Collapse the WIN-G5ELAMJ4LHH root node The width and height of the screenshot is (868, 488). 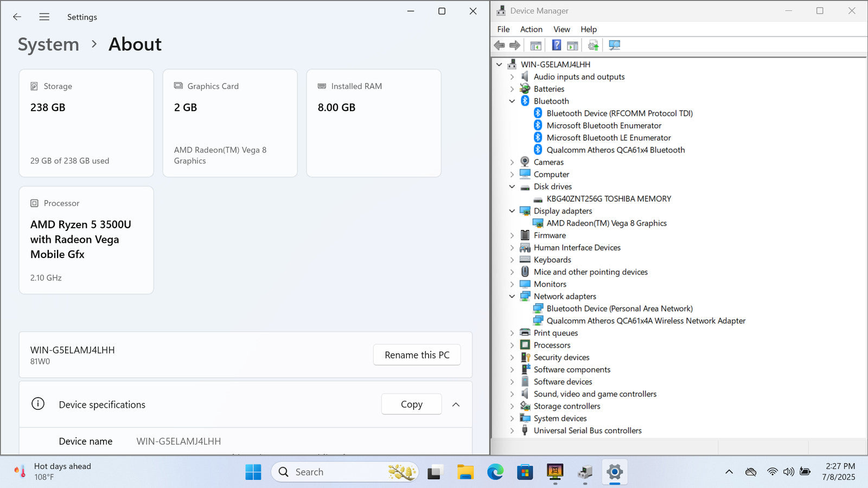click(x=499, y=65)
